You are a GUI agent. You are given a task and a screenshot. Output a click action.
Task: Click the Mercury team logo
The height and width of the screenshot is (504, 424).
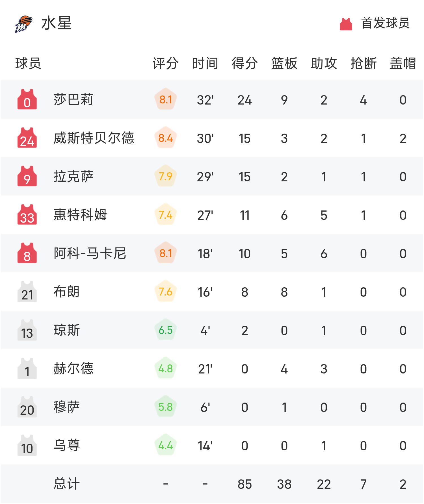23,24
